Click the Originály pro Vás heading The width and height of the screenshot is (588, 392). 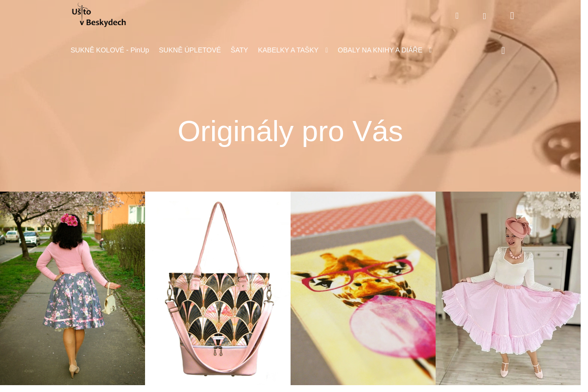[x=290, y=131]
